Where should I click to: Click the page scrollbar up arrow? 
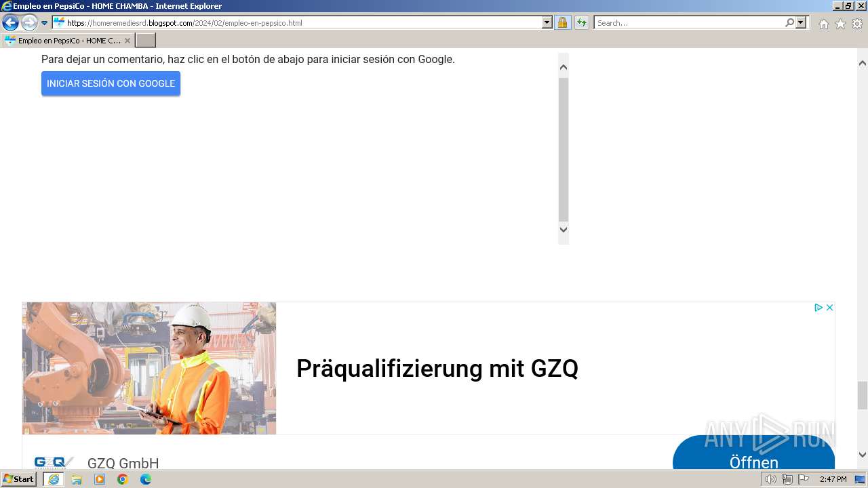863,63
